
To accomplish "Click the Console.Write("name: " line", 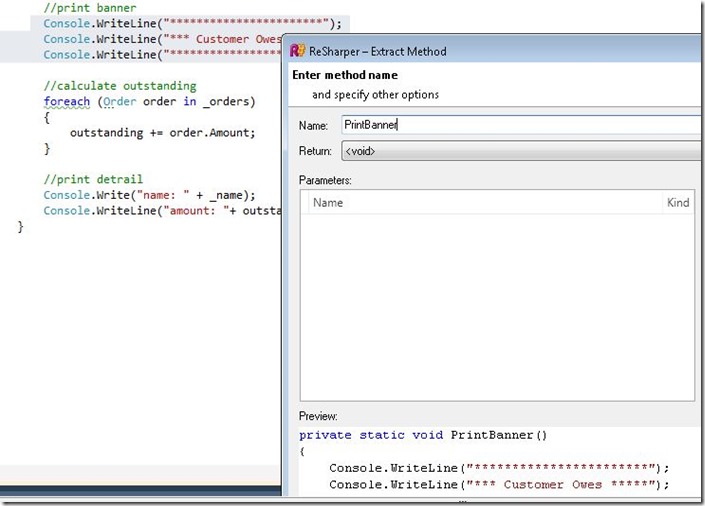I will 149,195.
